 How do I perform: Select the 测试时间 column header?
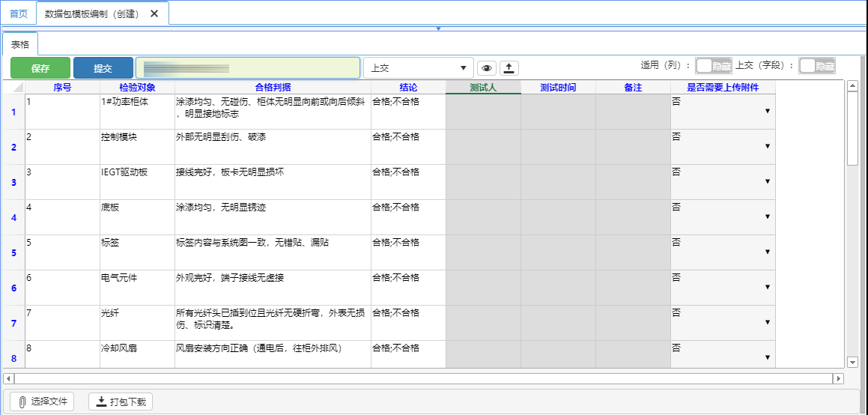558,88
